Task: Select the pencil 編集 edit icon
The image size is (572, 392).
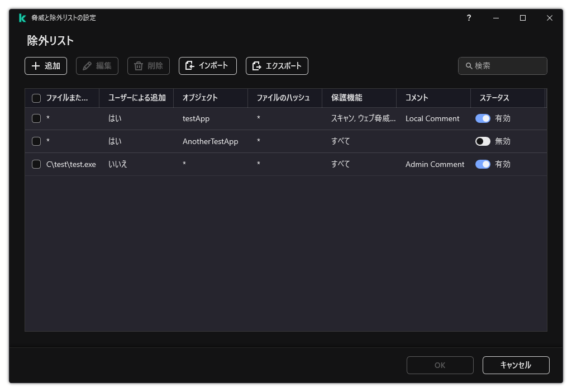Action: click(x=86, y=65)
